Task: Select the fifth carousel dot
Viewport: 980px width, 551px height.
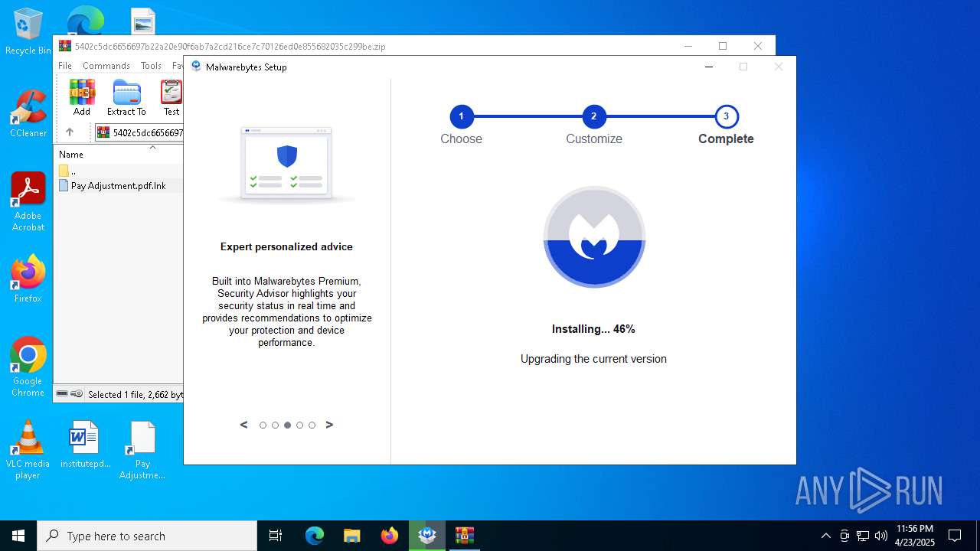Action: (x=312, y=425)
